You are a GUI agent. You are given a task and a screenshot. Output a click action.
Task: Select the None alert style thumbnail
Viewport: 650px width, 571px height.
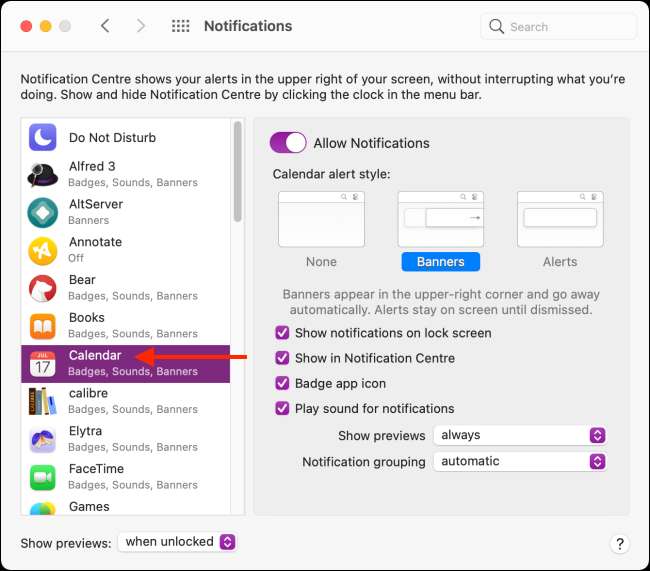point(321,219)
